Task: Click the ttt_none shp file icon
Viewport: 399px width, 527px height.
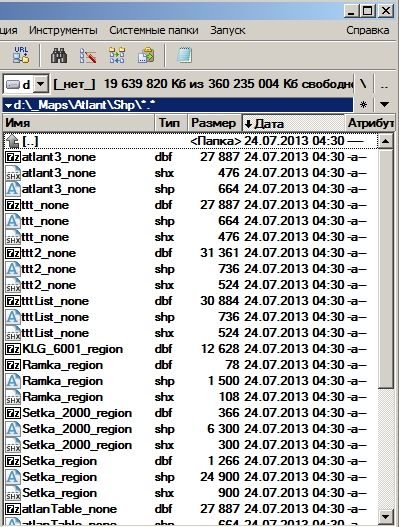Action: pyautogui.click(x=13, y=221)
